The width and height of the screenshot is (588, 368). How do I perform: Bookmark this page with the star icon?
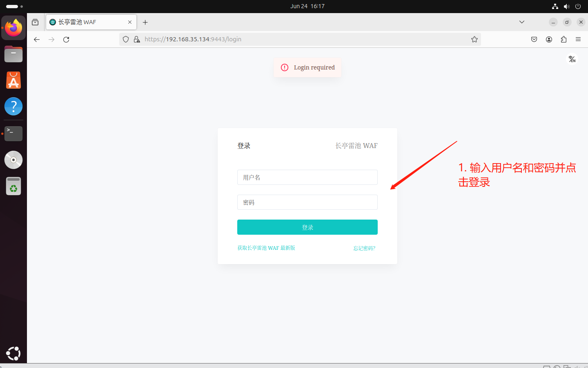474,39
